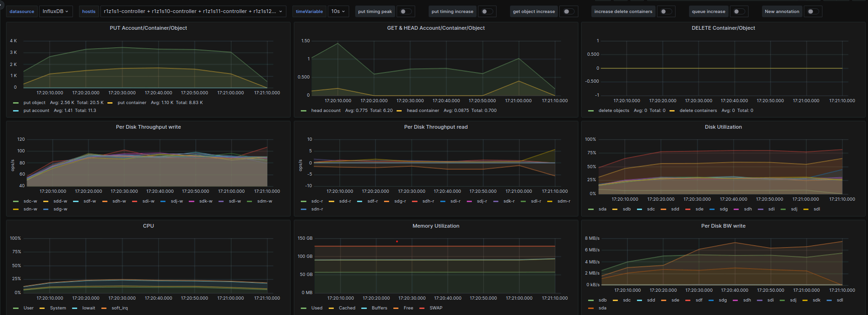Turn on get object increase toggle
The width and height of the screenshot is (868, 315).
pyautogui.click(x=569, y=12)
